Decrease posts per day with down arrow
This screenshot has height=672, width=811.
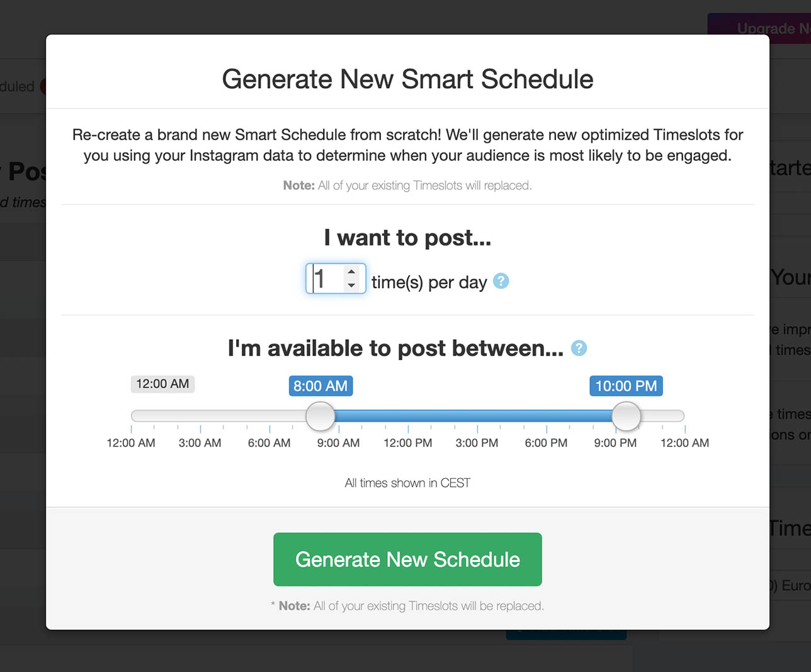(x=351, y=286)
